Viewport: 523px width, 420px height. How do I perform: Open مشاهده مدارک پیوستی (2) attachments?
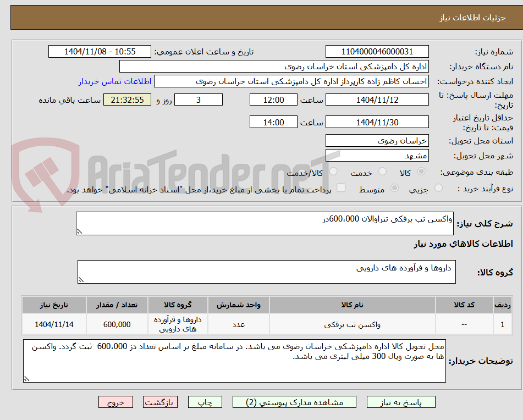(294, 402)
